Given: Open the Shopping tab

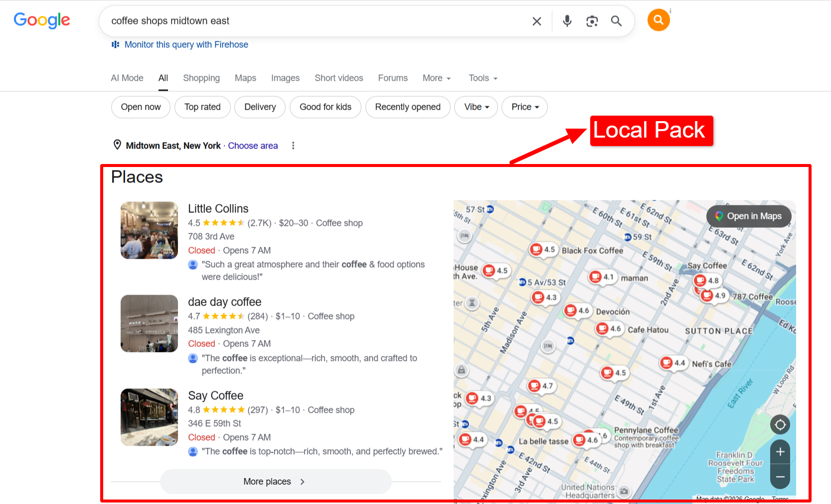Looking at the screenshot, I should coord(201,78).
